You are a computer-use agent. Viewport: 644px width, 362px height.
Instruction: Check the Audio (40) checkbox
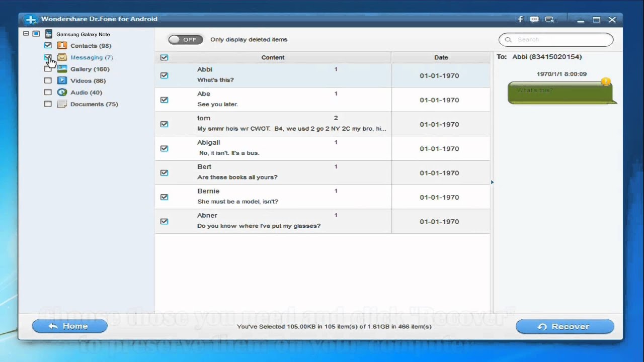coord(48,93)
